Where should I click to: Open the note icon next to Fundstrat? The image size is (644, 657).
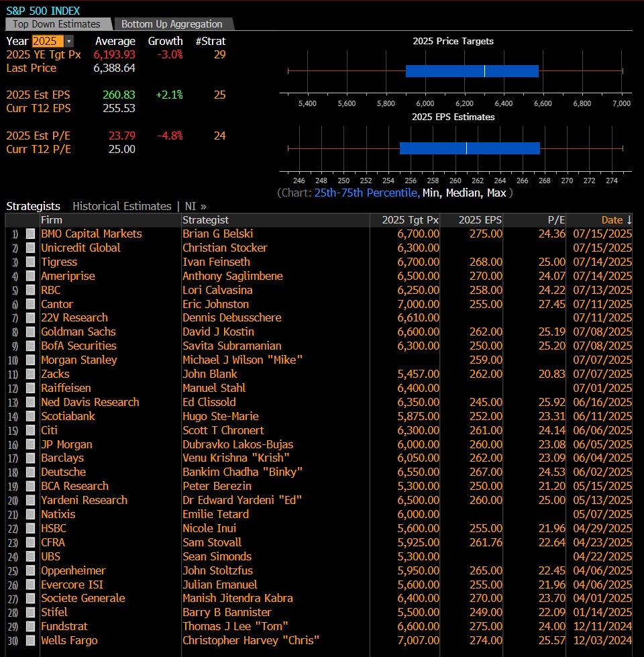31,626
